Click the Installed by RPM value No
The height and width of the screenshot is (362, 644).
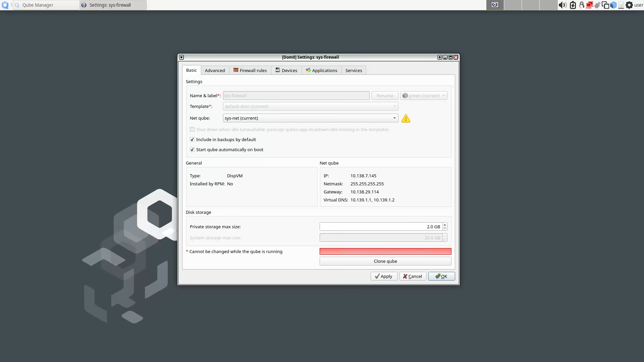click(230, 184)
